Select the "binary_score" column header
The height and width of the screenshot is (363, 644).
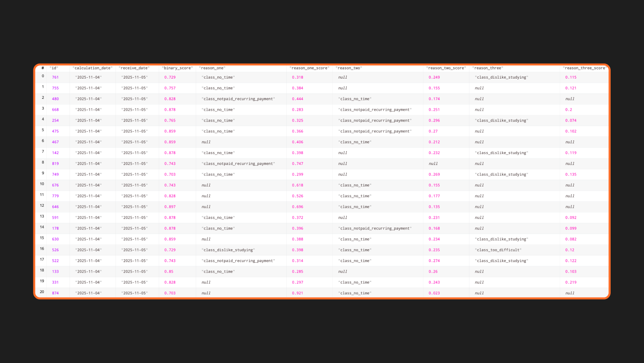177,68
